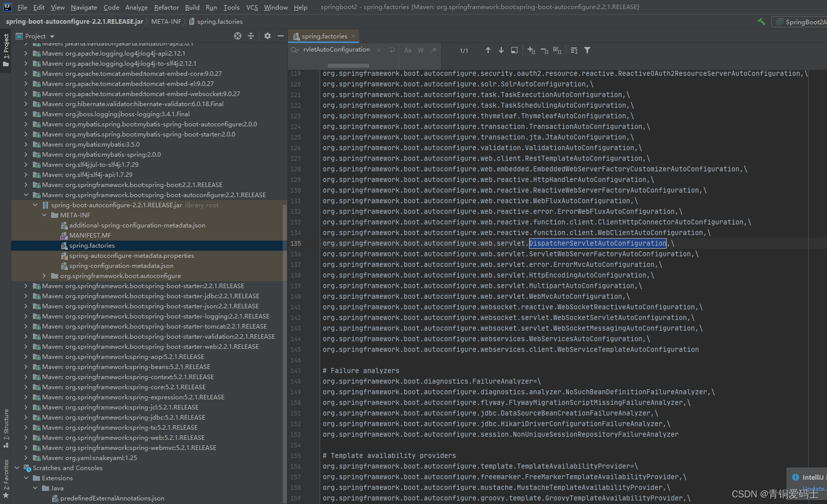Click the Find in selection icon
The height and width of the screenshot is (504, 827).
[x=514, y=50]
